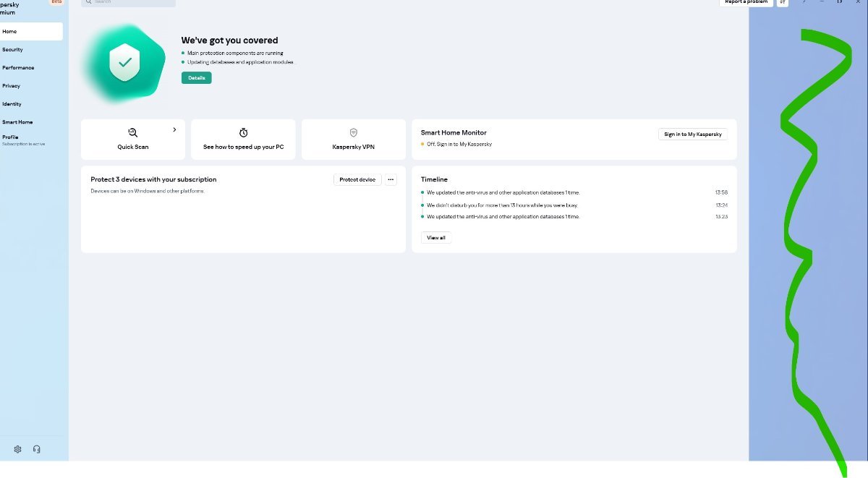Click the Beta badge near the app name
Screen dimensions: 868x478
pos(56,2)
